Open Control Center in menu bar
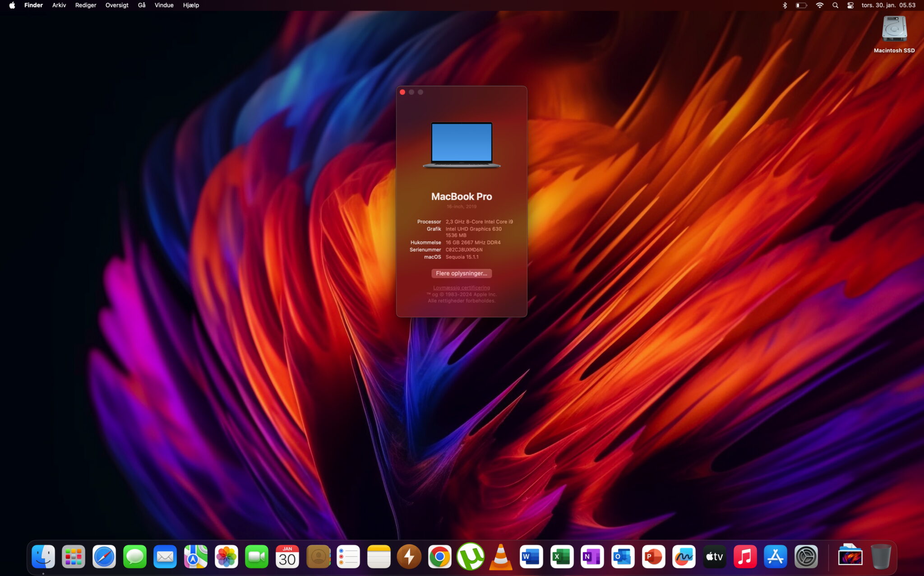This screenshot has height=576, width=924. [850, 5]
